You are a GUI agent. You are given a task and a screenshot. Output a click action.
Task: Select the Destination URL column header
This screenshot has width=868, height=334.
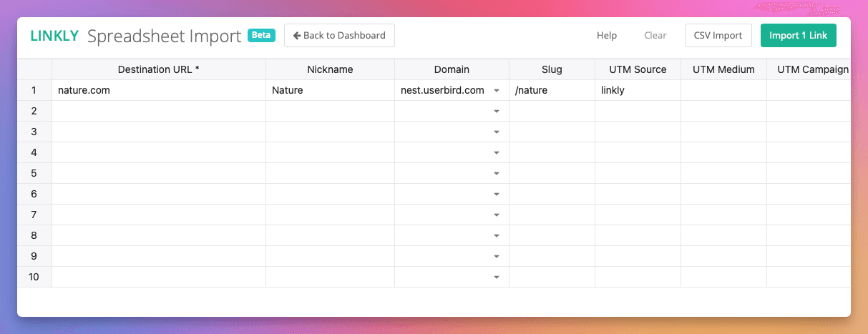click(x=159, y=69)
